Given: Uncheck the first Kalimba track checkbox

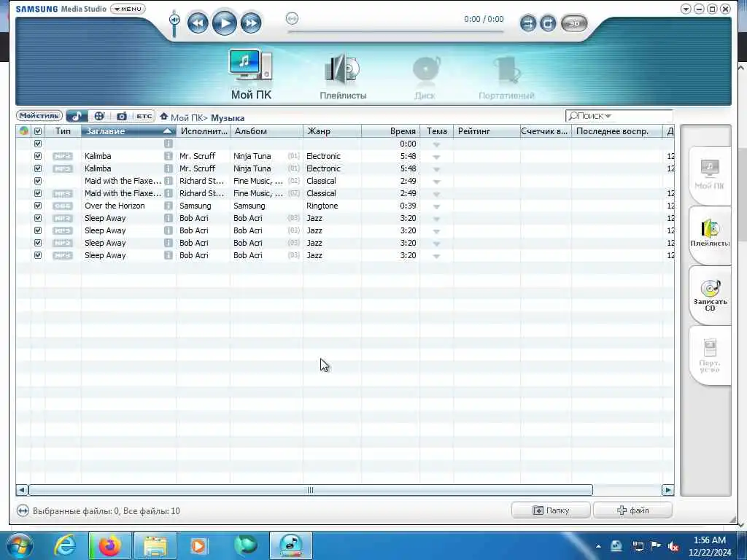Looking at the screenshot, I should (x=38, y=156).
